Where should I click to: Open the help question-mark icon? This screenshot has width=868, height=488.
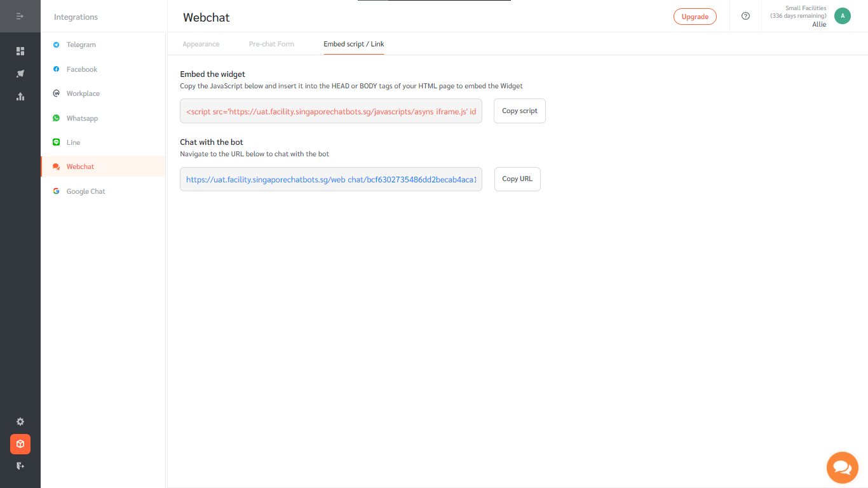coord(745,16)
